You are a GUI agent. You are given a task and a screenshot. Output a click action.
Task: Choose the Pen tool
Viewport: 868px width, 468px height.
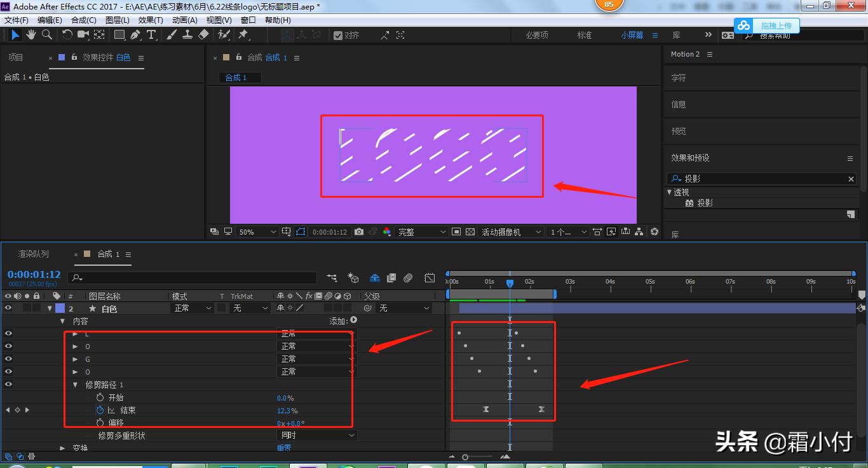coord(135,35)
